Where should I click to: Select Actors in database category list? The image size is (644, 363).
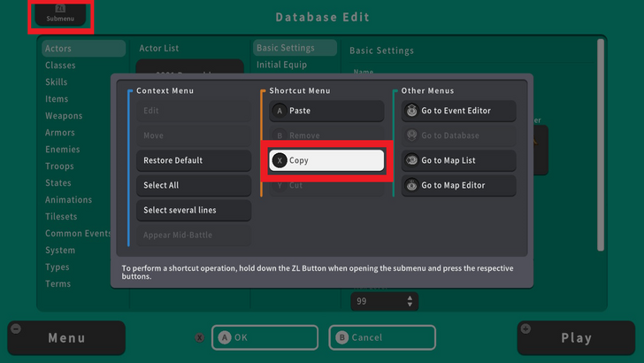coord(83,49)
